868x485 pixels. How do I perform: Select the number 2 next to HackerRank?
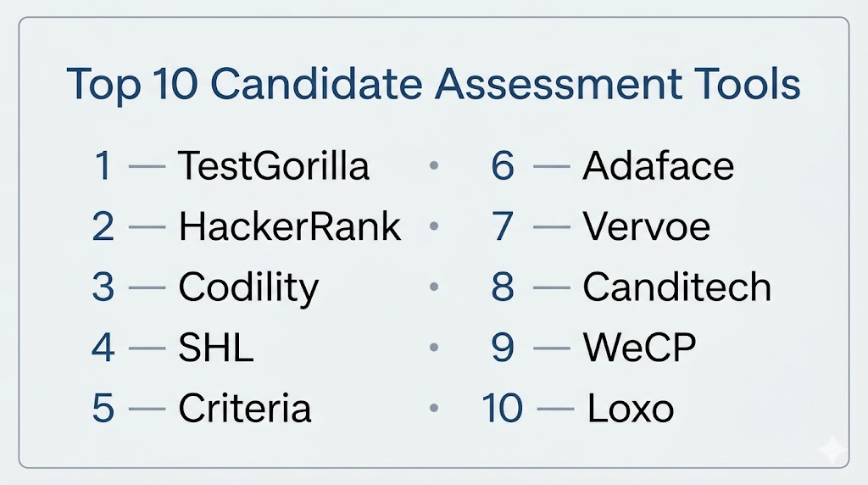[103, 226]
